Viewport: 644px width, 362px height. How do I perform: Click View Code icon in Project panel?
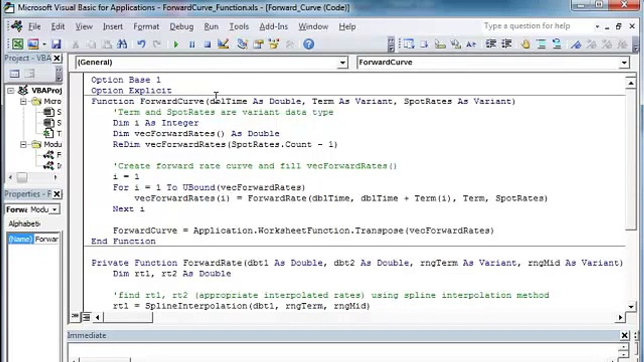coord(15,74)
